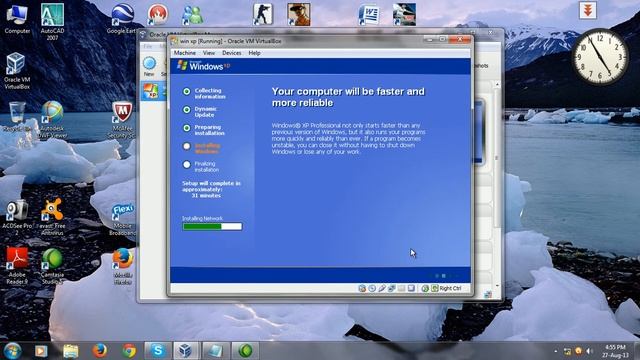Click the Windows XP logo in setup header
The image size is (640, 360).
tap(204, 65)
